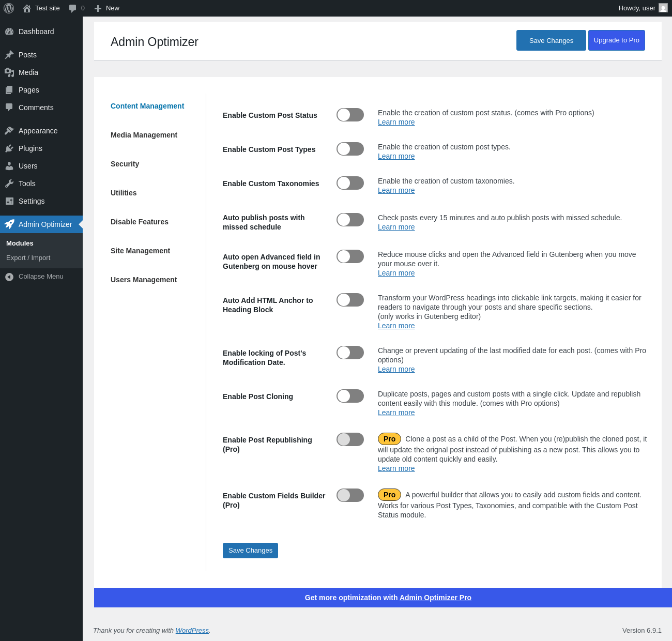Open Learn more for Advanced field hover
The height and width of the screenshot is (641, 672).
point(396,273)
